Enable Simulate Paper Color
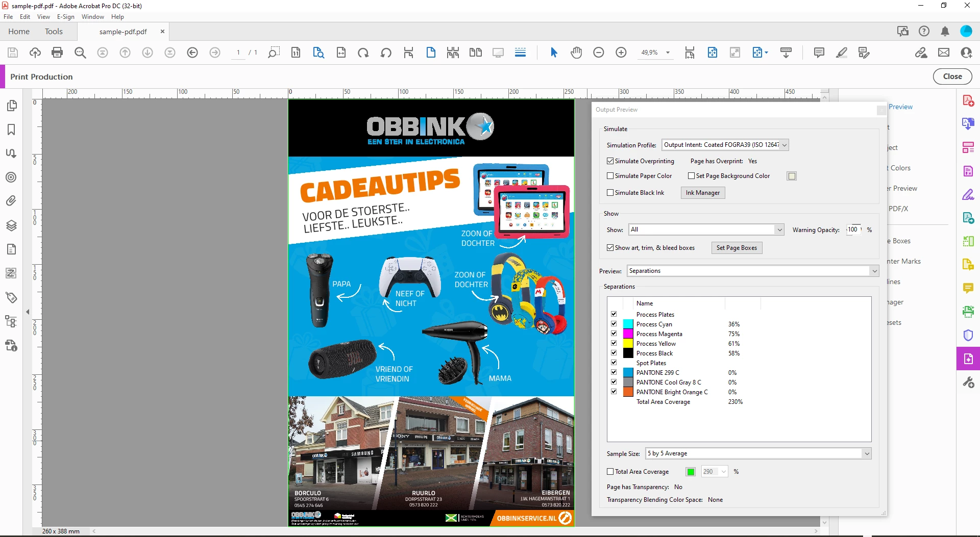 610,176
